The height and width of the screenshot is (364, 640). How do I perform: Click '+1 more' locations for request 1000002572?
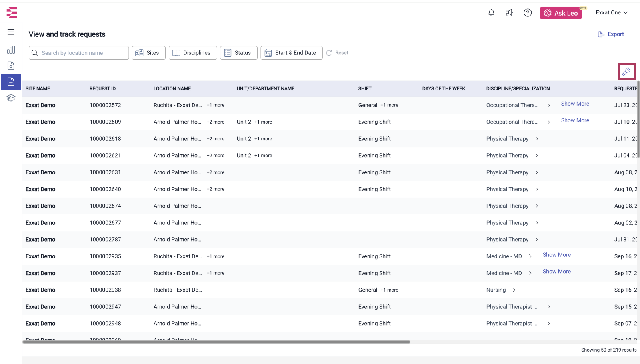216,105
